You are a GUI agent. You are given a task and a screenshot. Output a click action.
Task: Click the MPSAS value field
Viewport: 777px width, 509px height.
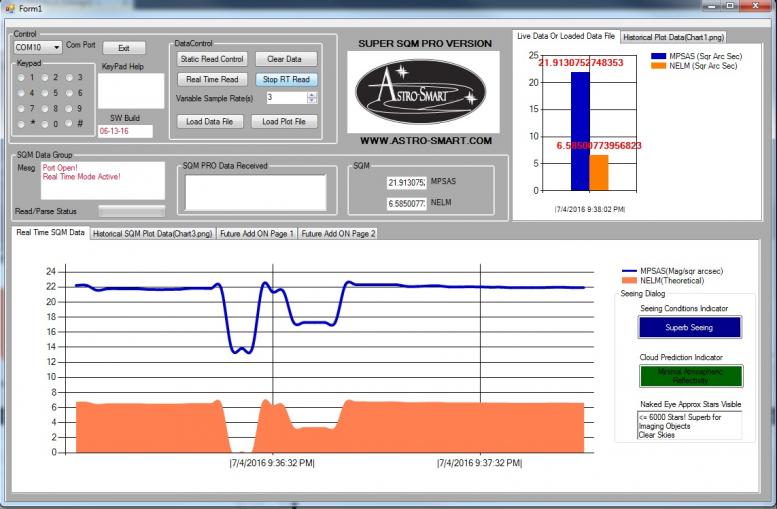point(406,182)
